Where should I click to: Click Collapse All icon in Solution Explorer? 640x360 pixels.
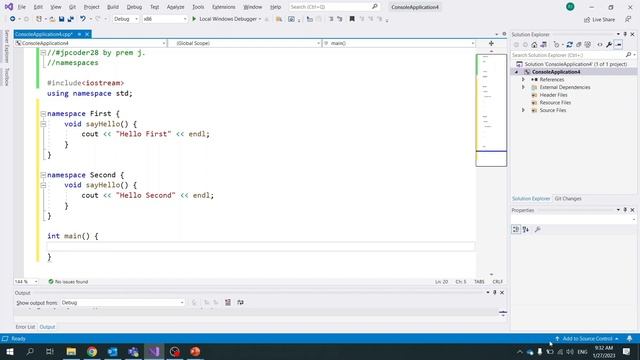pyautogui.click(x=578, y=45)
